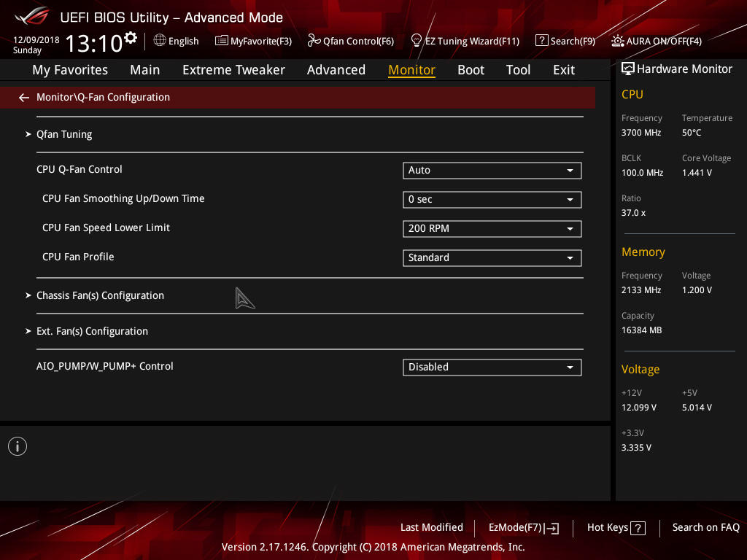Open AIO_PUMP/W_PUMP+ Control dropdown
Screen dimensions: 747x560
[492, 367]
